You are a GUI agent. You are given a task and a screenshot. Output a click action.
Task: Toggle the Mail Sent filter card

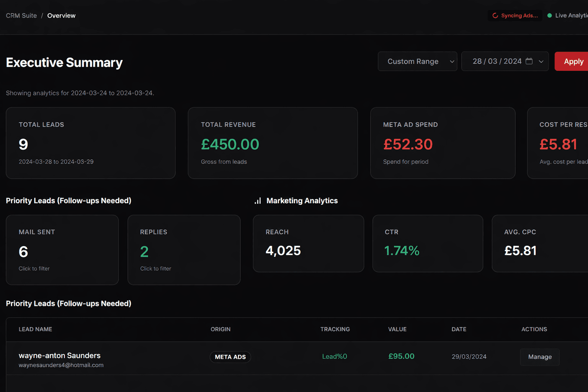(62, 250)
